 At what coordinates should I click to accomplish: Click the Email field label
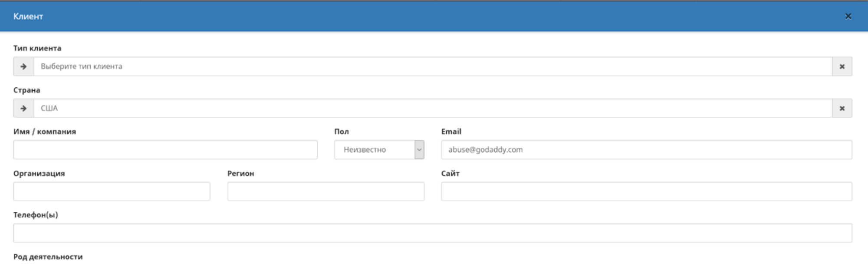[x=451, y=132]
